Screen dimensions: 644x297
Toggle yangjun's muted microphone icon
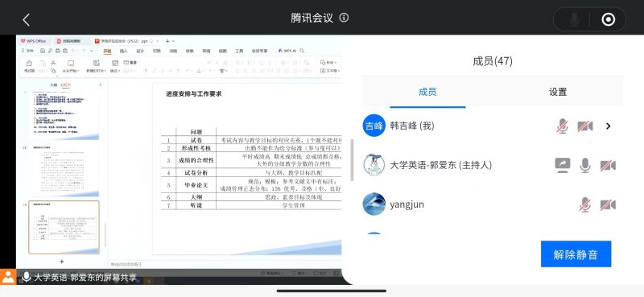tap(585, 204)
